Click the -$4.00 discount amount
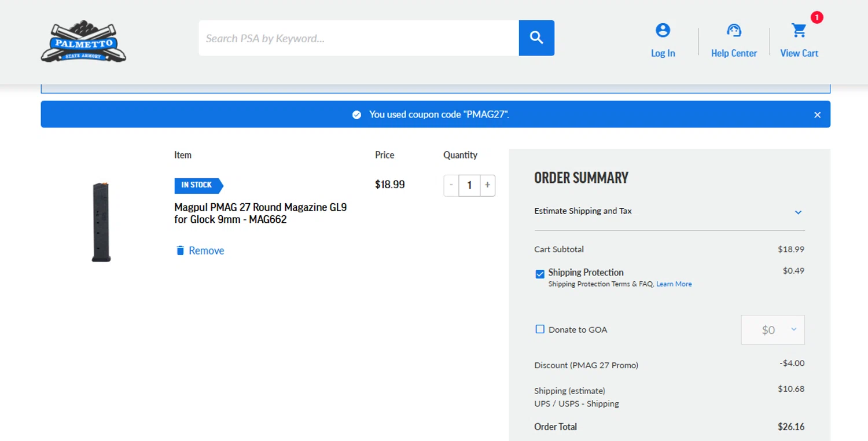The image size is (868, 441). tap(792, 363)
